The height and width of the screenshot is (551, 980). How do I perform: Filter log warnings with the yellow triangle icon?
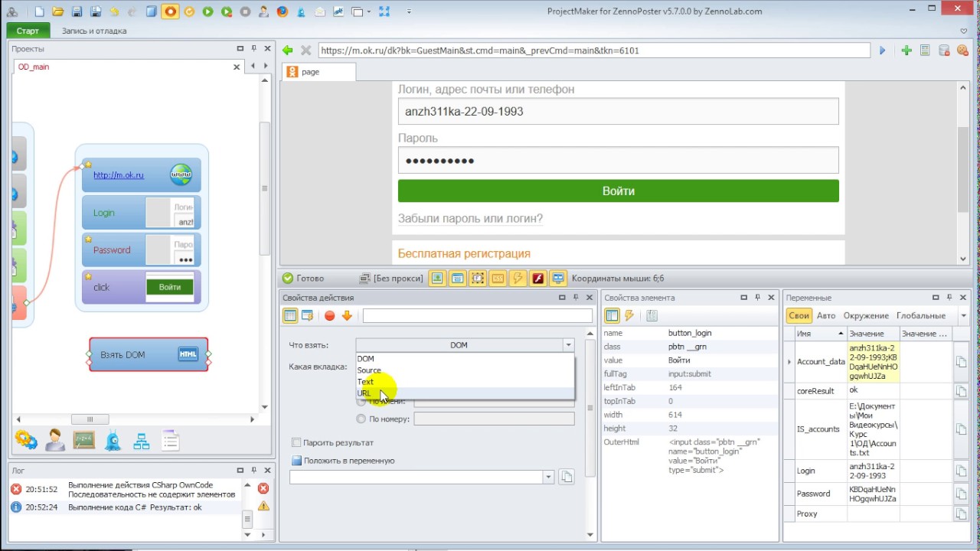pos(263,506)
